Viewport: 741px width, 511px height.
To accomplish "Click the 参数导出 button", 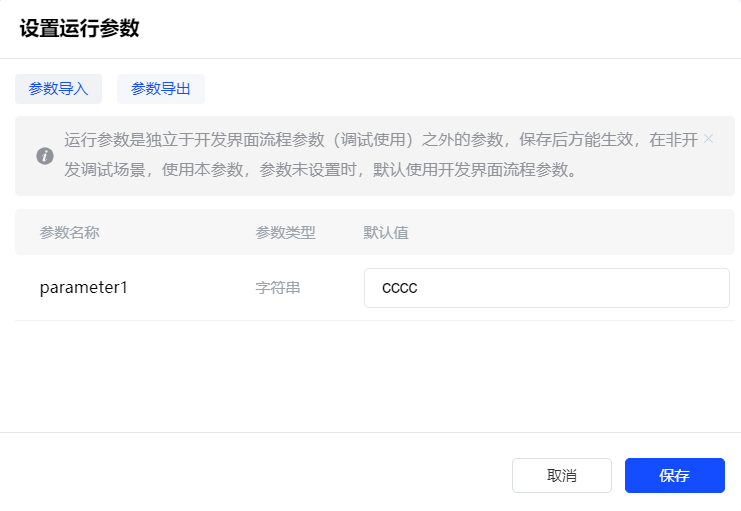I will point(160,89).
